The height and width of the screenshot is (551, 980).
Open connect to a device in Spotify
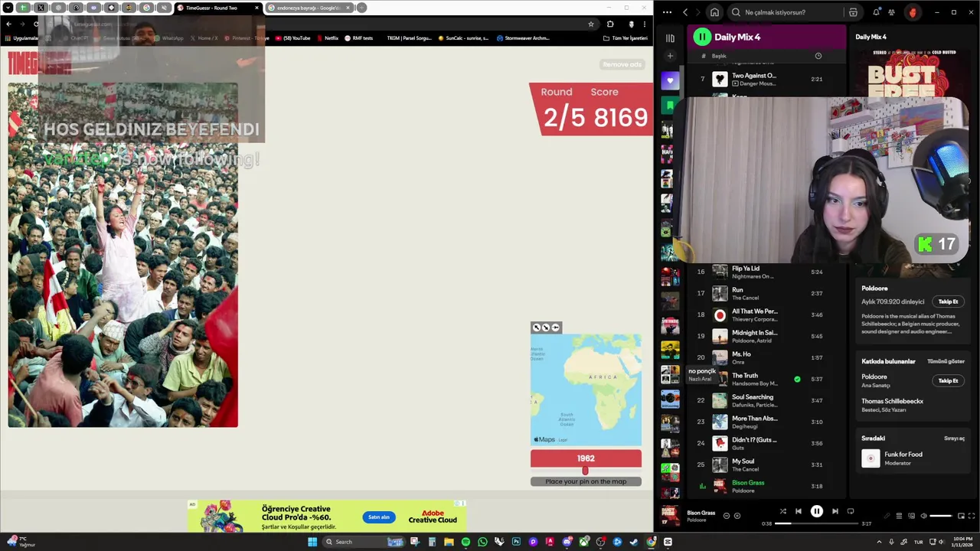(x=911, y=516)
